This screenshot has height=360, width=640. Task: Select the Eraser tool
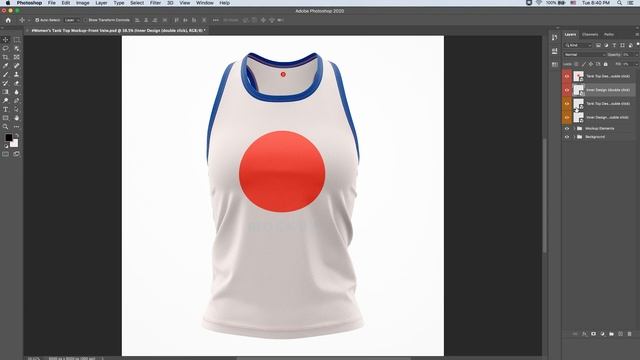16,83
